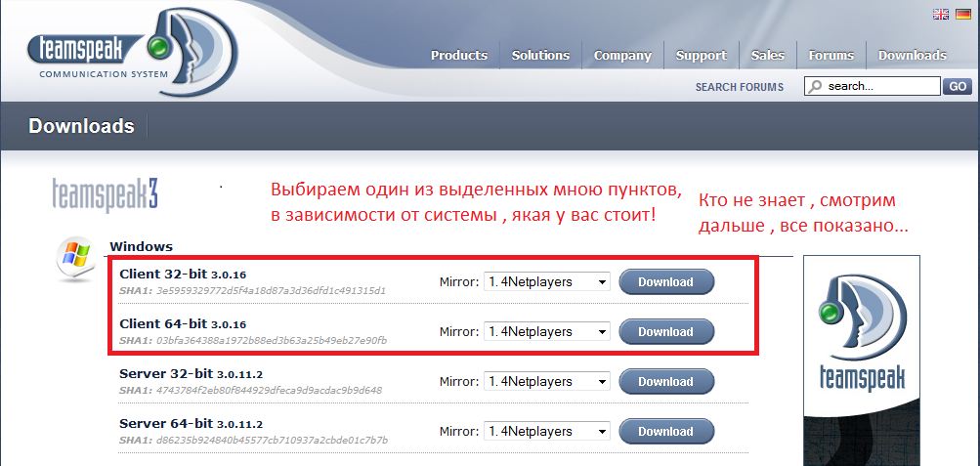Click the Server 64-bit title text
This screenshot has width=980, height=466.
click(191, 423)
